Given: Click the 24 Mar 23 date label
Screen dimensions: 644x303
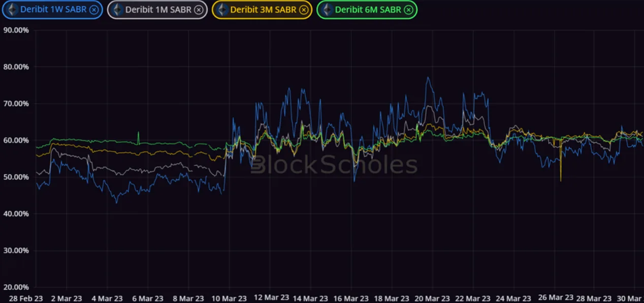Looking at the screenshot, I should pos(513,298).
